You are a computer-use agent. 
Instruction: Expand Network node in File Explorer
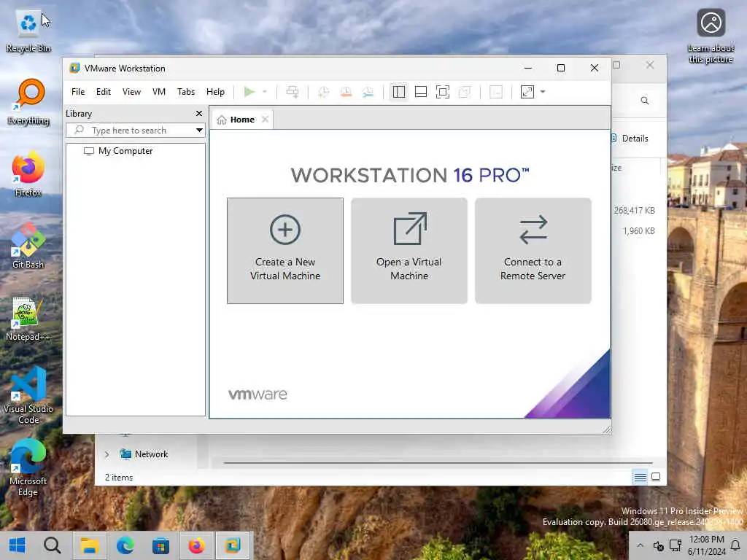click(x=107, y=454)
